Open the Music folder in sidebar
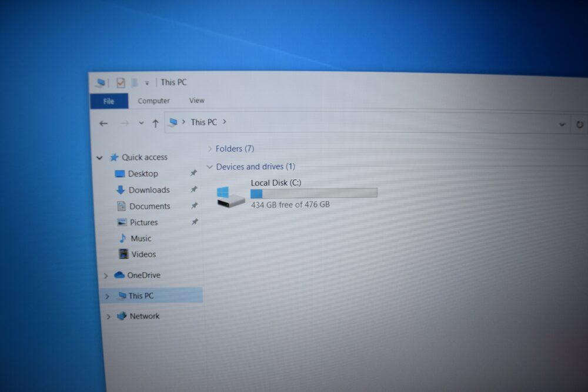 pos(141,239)
